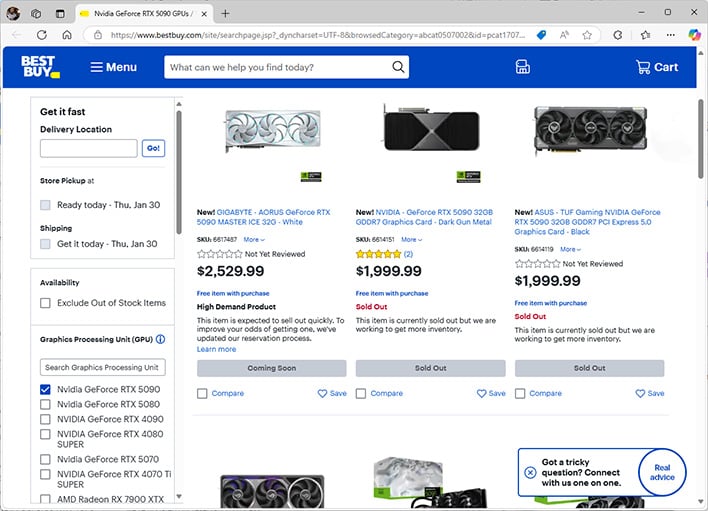
Task: View site information lock icon
Action: point(98,35)
